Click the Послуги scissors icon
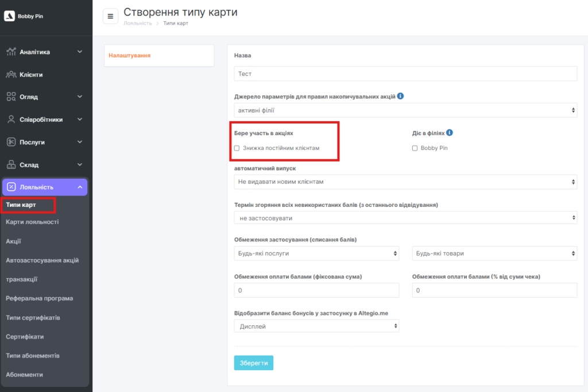 [11, 142]
